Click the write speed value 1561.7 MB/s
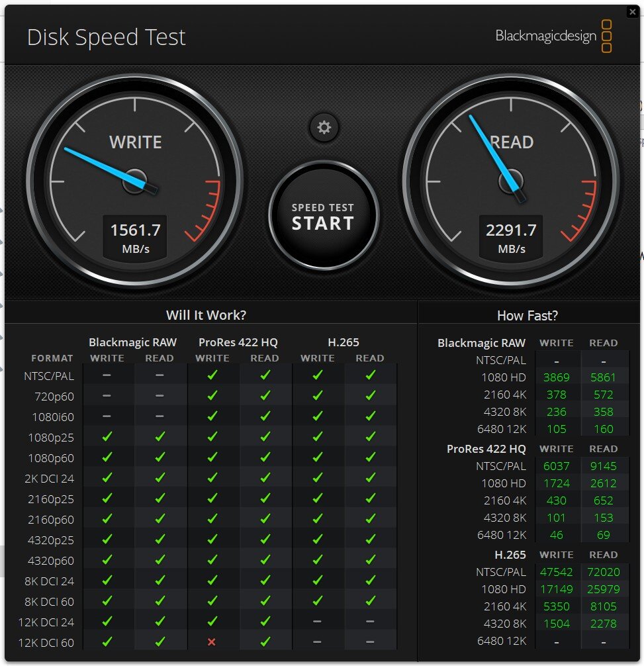Screen dimensions: 644x666 coord(136,237)
